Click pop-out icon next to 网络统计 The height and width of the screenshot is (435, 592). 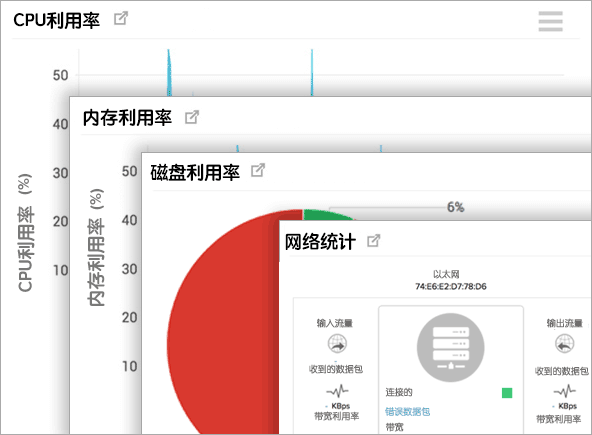tap(374, 240)
